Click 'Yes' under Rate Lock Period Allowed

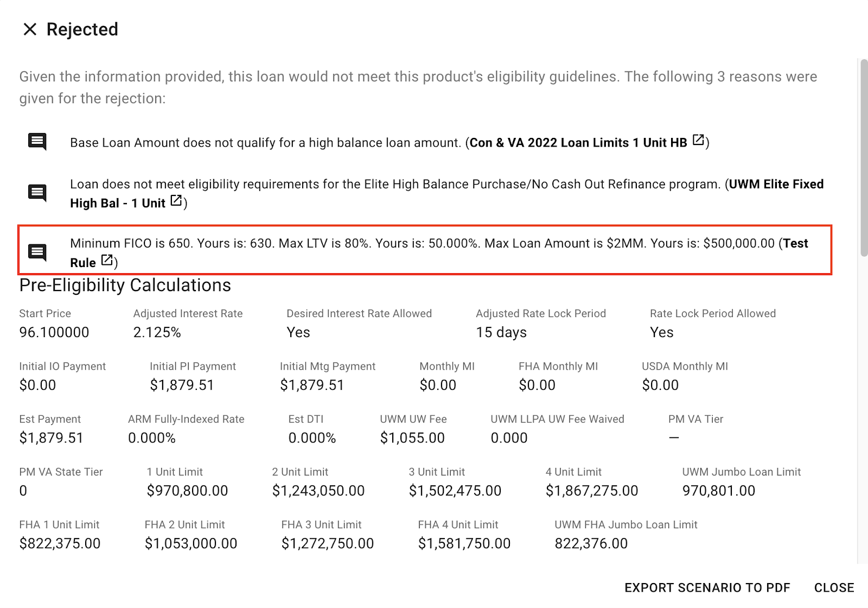(662, 332)
